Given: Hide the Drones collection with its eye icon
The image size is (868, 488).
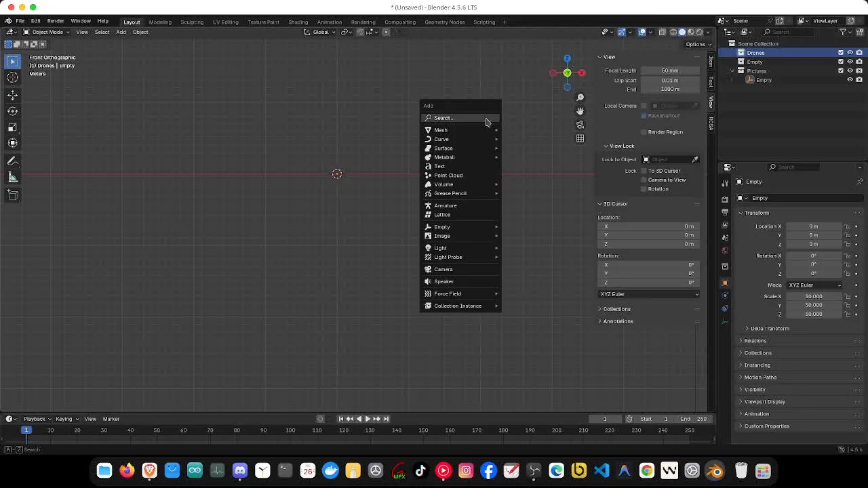Looking at the screenshot, I should click(x=850, y=53).
